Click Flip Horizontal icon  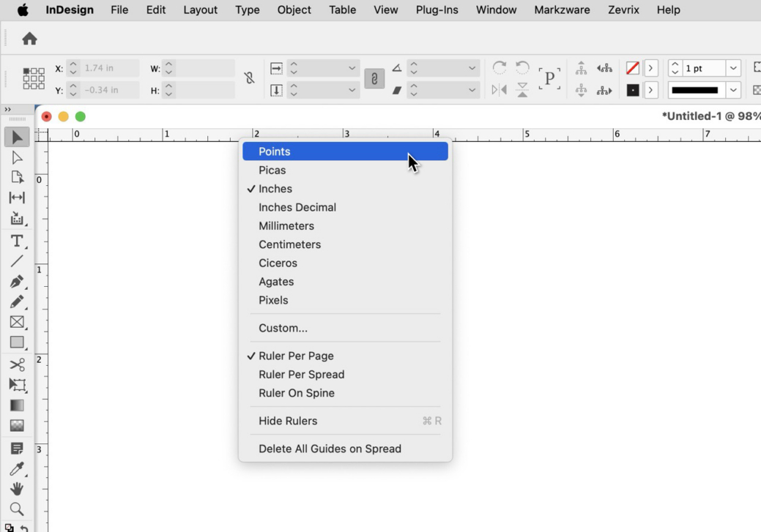(x=500, y=90)
